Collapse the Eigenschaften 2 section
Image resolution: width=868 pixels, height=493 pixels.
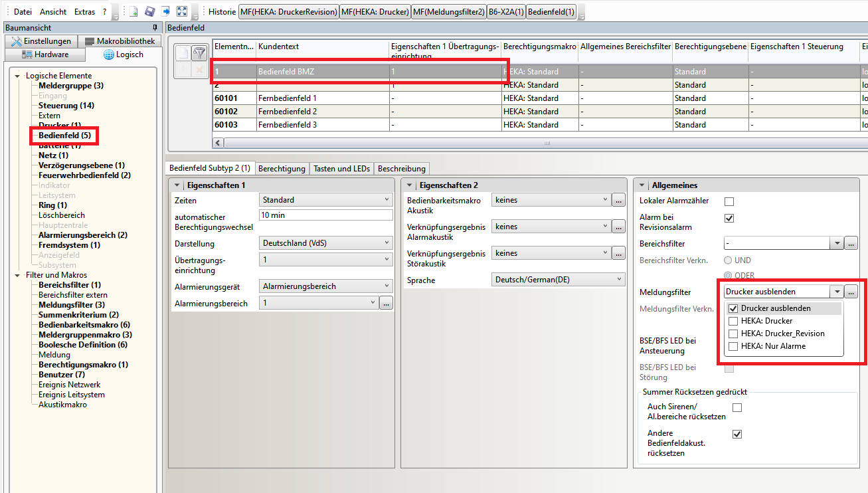pyautogui.click(x=410, y=185)
